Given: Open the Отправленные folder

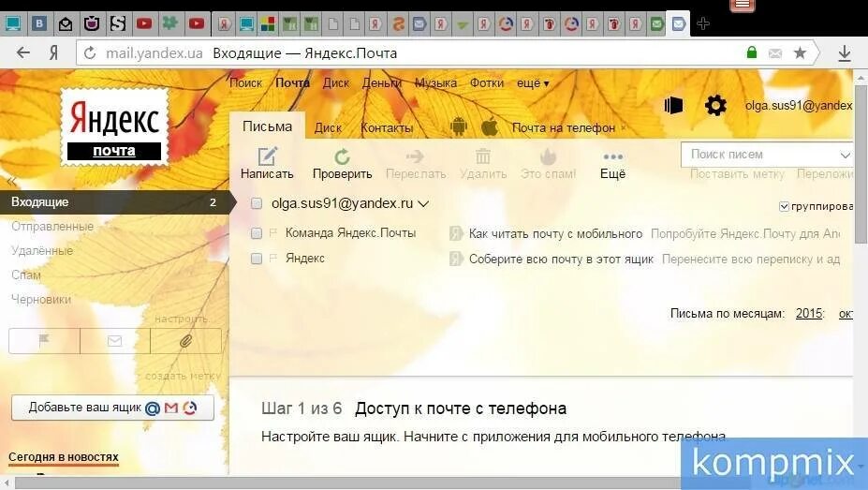Looking at the screenshot, I should (x=52, y=227).
